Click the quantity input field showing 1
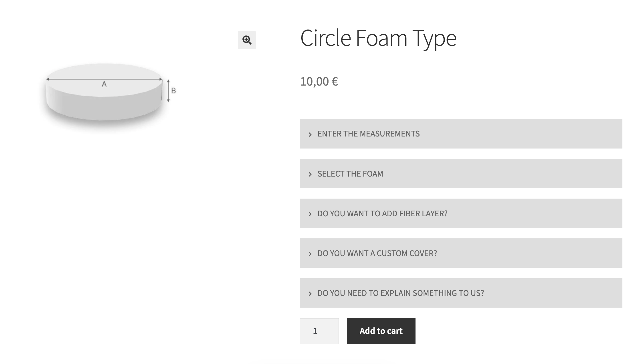 tap(319, 331)
